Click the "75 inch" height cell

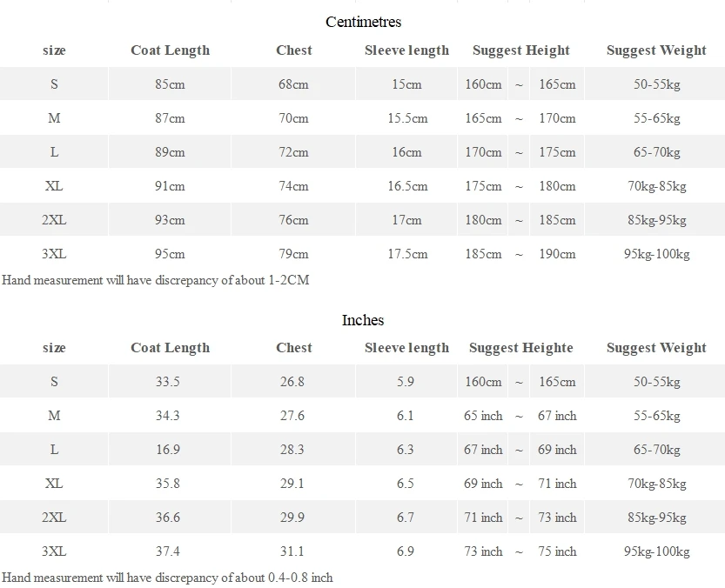[557, 551]
